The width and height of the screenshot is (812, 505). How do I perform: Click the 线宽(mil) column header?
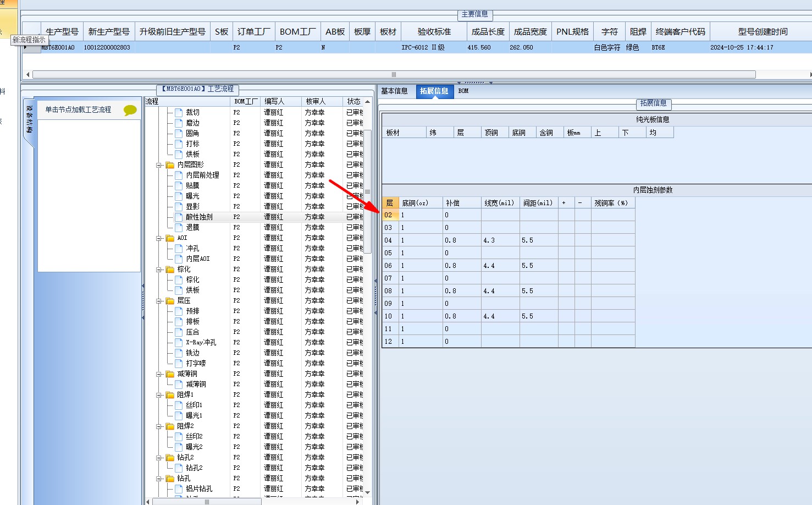(x=500, y=203)
